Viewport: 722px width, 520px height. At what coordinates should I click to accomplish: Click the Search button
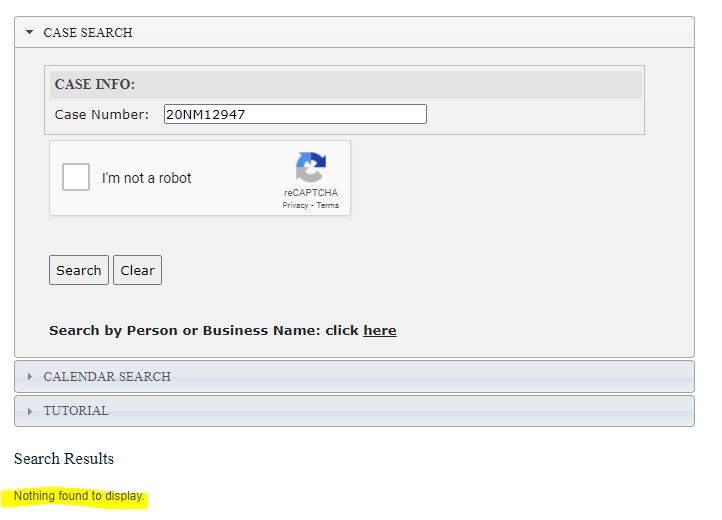coord(79,270)
